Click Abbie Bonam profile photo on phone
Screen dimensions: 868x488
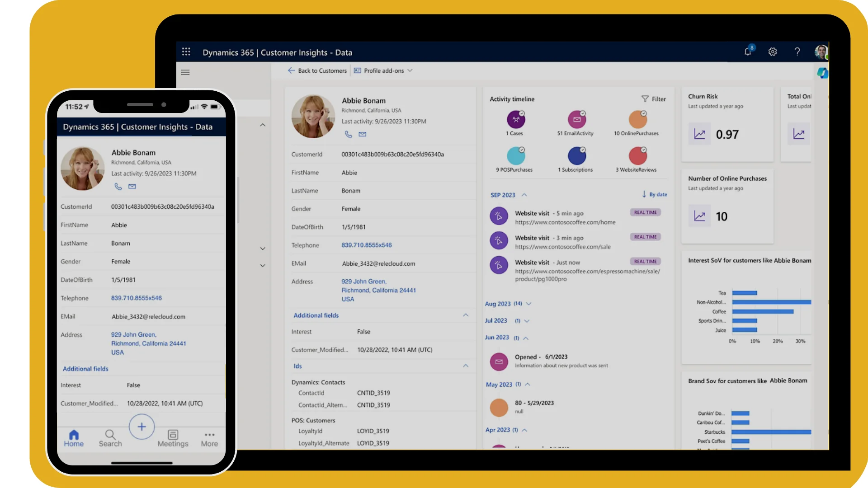point(83,168)
